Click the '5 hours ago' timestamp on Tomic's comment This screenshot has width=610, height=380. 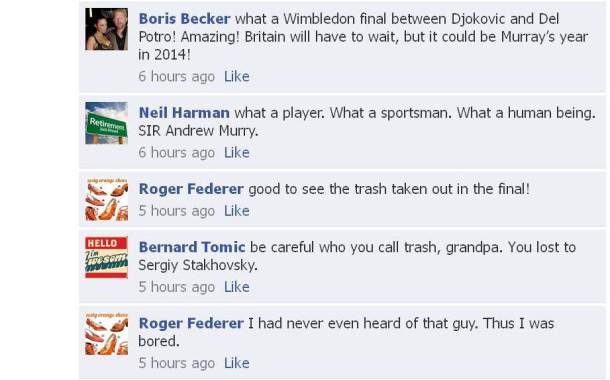pyautogui.click(x=177, y=287)
